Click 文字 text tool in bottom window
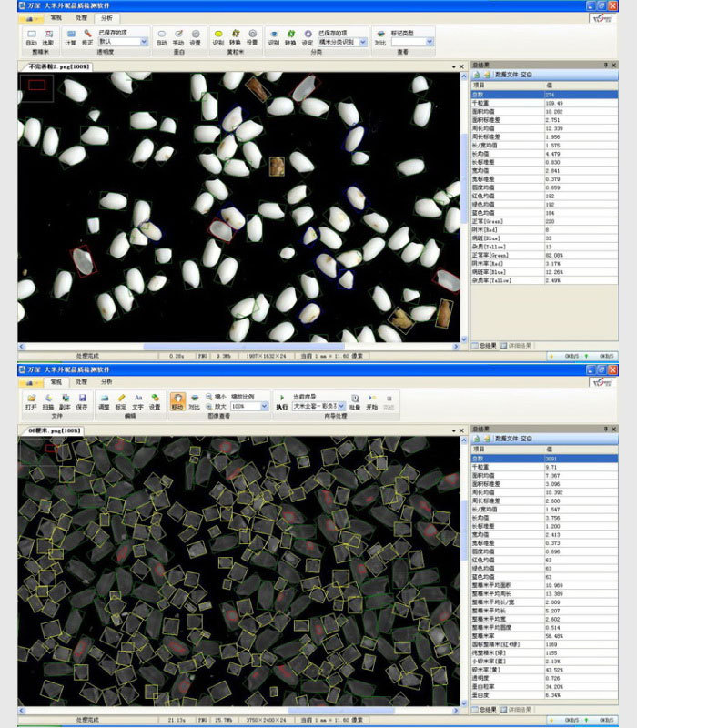 tap(138, 401)
